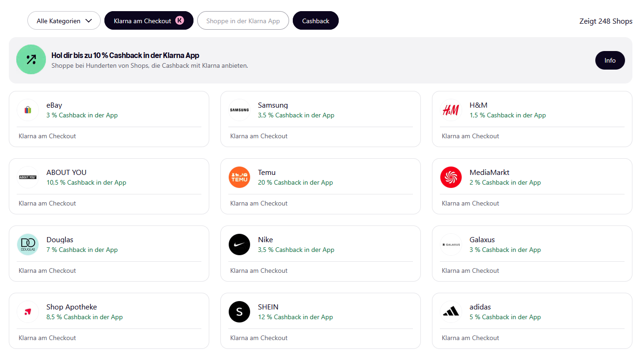Click the Info button in the banner

tap(610, 60)
